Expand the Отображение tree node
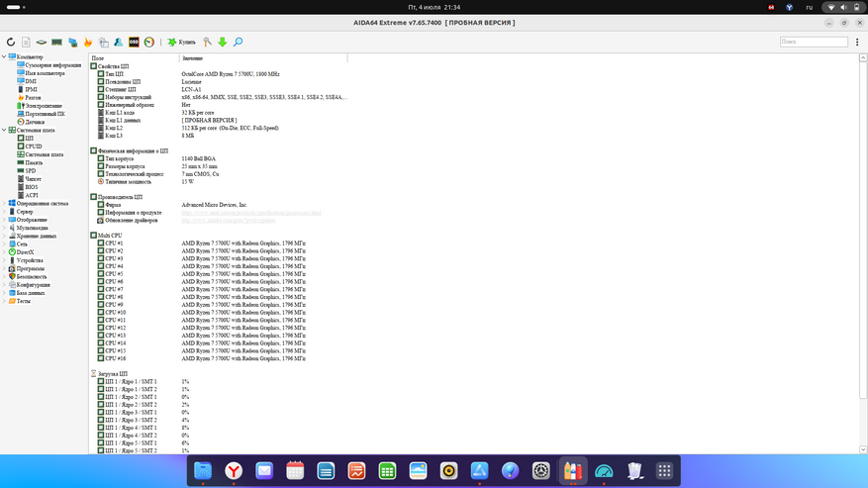868x488 pixels. point(4,220)
